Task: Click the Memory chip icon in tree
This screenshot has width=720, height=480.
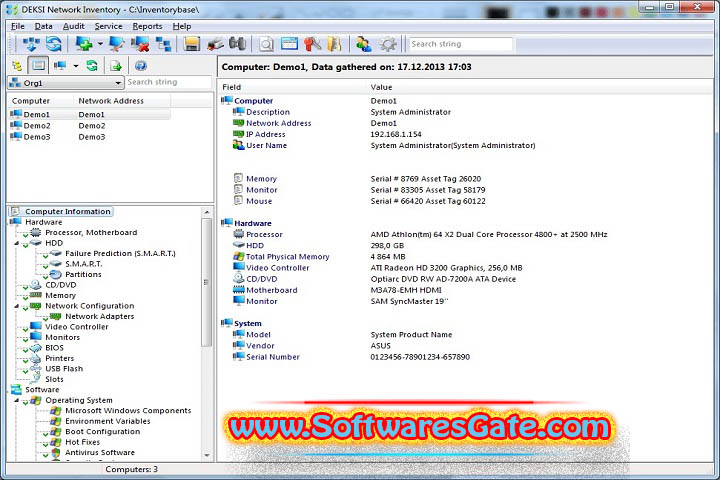Action: pyautogui.click(x=36, y=295)
